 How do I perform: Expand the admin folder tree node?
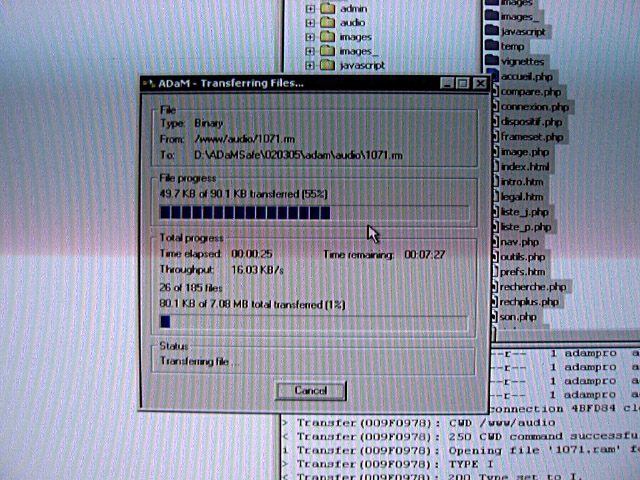pyautogui.click(x=310, y=9)
